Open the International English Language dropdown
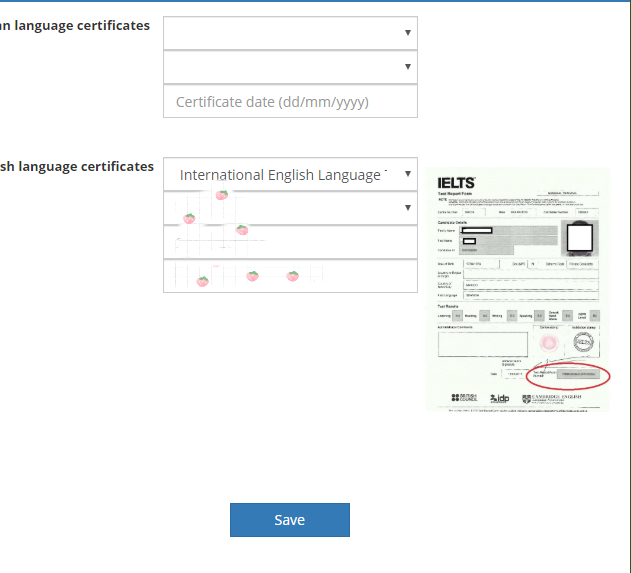Image resolution: width=631 pixels, height=573 pixels. pyautogui.click(x=282, y=175)
